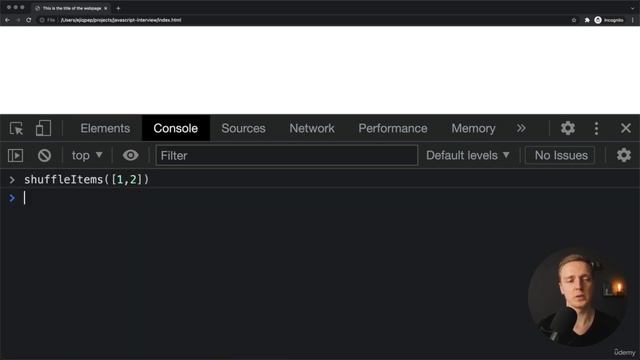Toggle the device toolbar icon

pyautogui.click(x=43, y=128)
